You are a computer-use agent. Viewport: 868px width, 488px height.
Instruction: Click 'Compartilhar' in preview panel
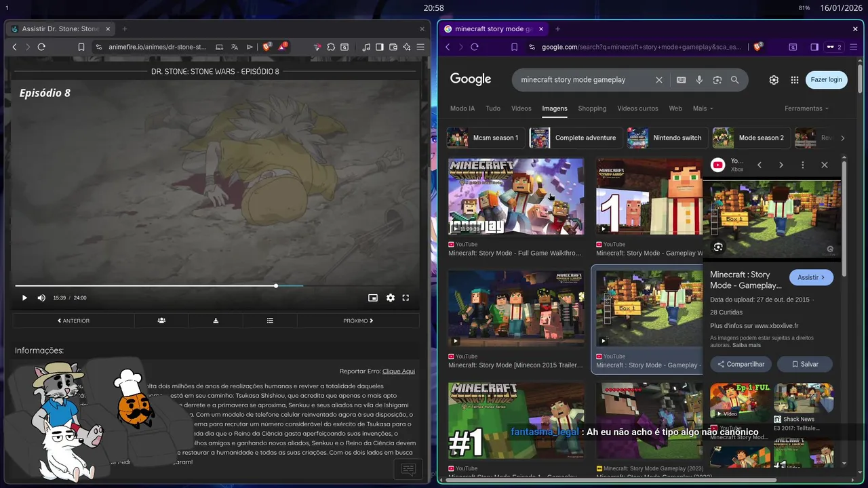(741, 364)
